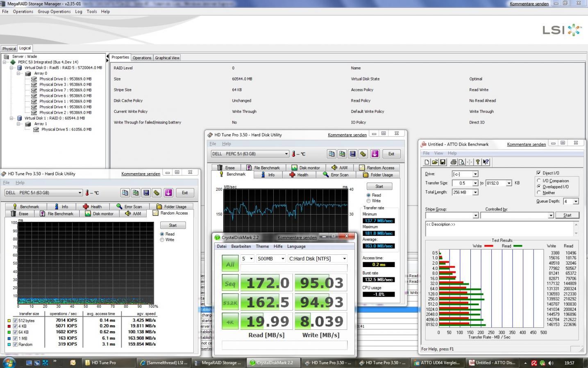The height and width of the screenshot is (368, 588).
Task: Select Overlapped I/O radio button
Action: pyautogui.click(x=539, y=187)
